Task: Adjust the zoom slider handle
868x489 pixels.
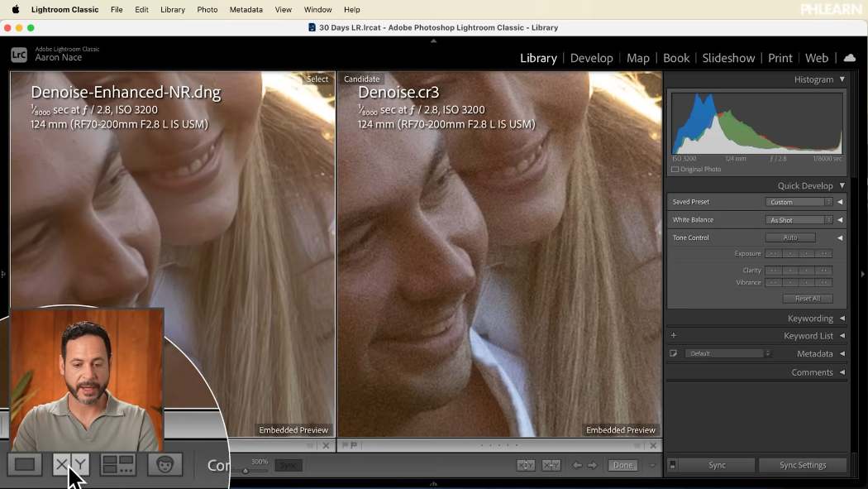Action: tap(246, 471)
